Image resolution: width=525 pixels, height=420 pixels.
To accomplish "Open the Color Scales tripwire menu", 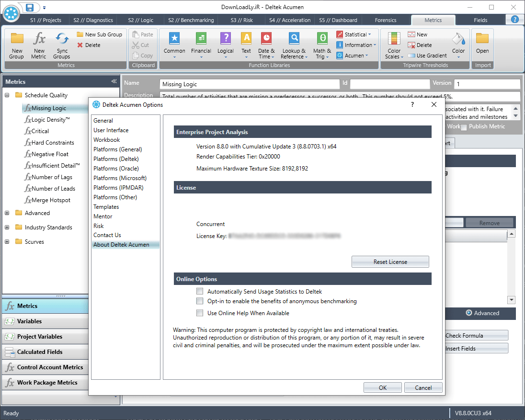I will 394,45.
